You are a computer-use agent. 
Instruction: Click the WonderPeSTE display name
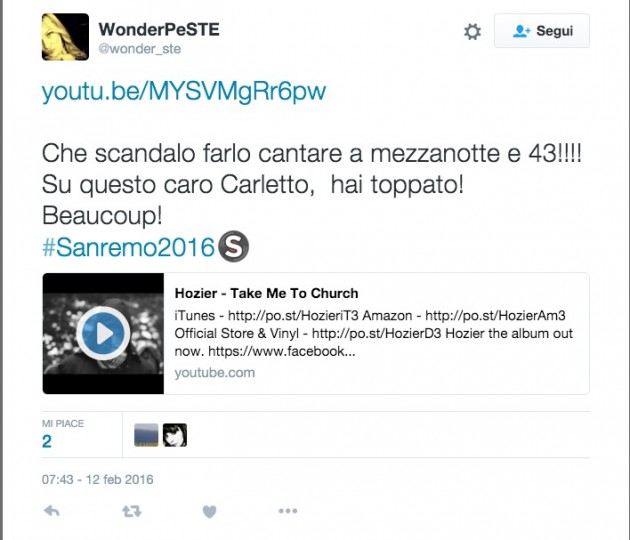(159, 29)
